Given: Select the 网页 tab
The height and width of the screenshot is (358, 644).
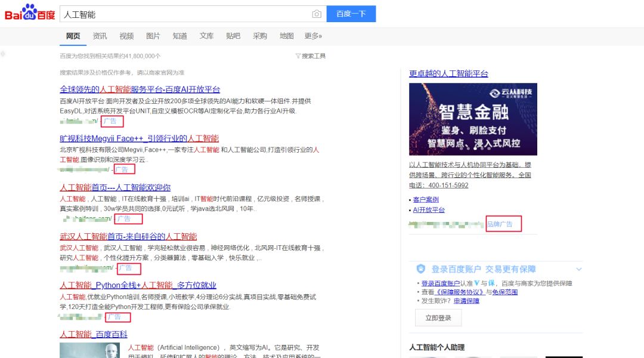Looking at the screenshot, I should [x=72, y=36].
